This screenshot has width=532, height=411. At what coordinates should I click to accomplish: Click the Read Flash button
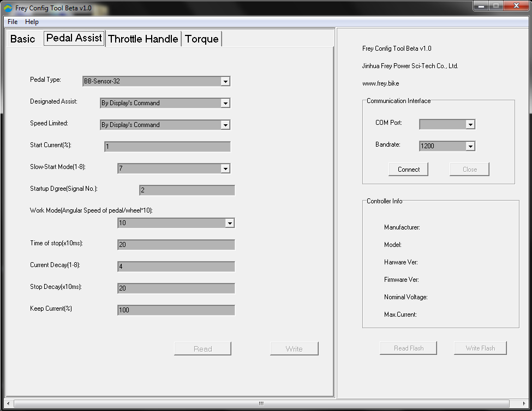(x=408, y=348)
